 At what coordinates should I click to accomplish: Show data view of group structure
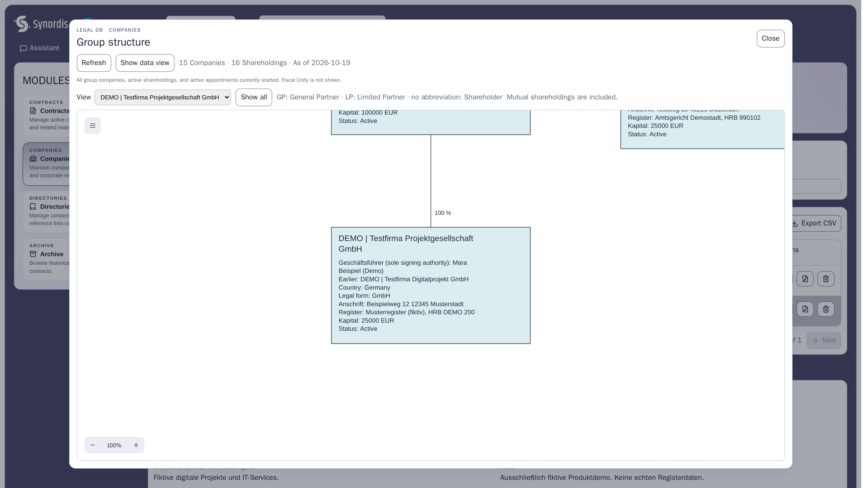(x=145, y=63)
